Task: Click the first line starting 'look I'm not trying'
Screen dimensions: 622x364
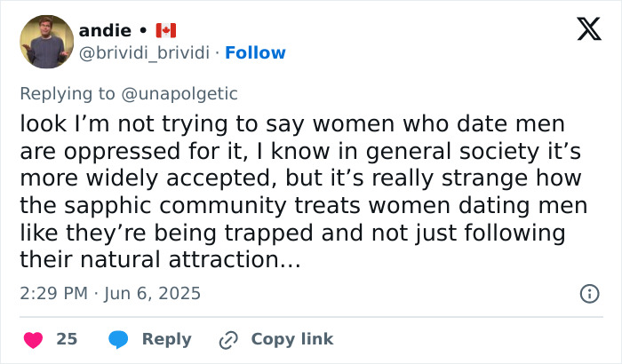Action: point(292,124)
